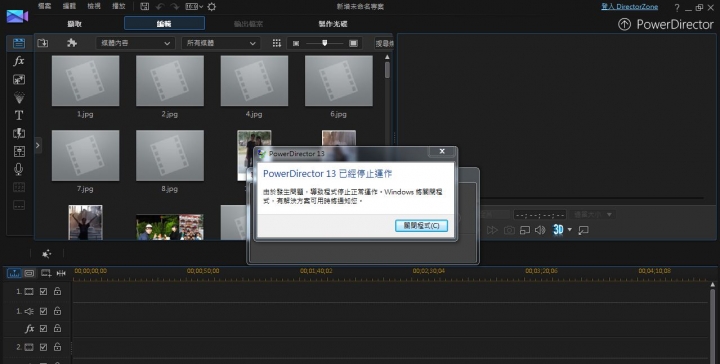Switch to the 擷取 tab
Image resolution: width=720 pixels, height=364 pixels.
point(74,24)
